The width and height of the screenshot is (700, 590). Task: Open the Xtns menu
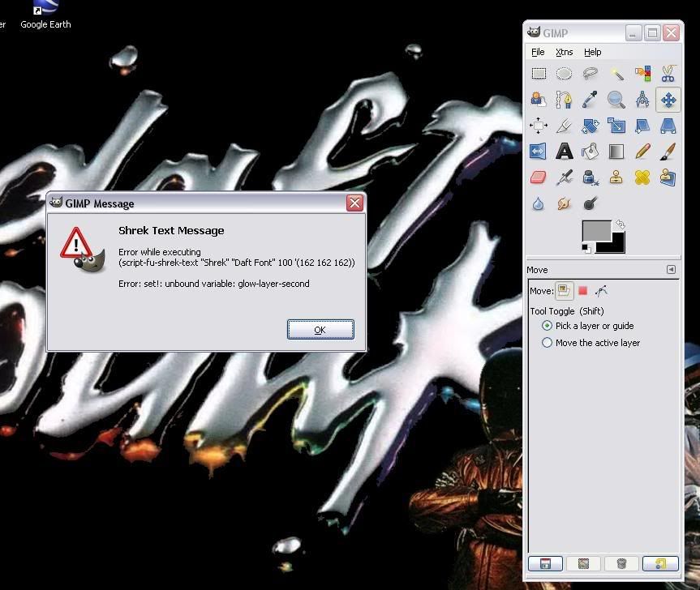(565, 52)
